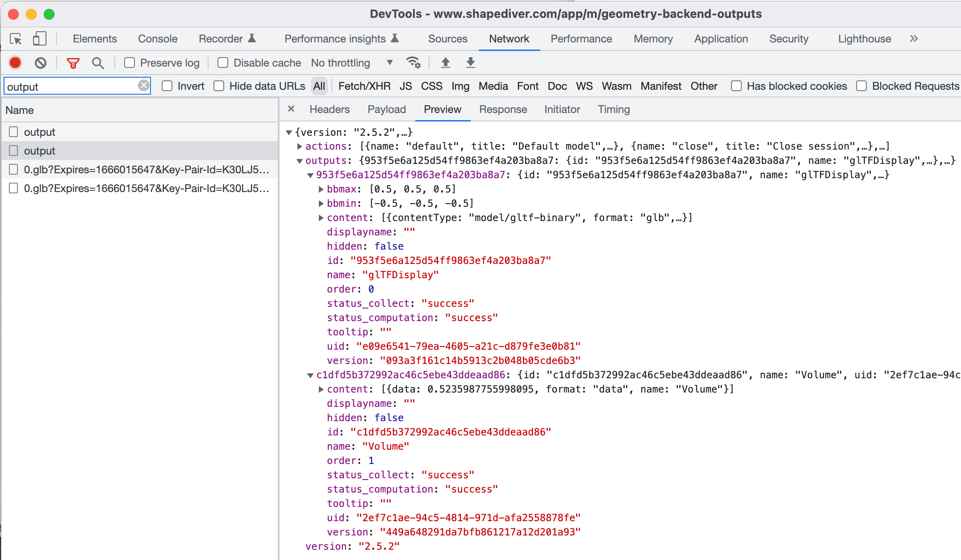Open the Response tab
This screenshot has height=560, width=961.
click(x=503, y=109)
